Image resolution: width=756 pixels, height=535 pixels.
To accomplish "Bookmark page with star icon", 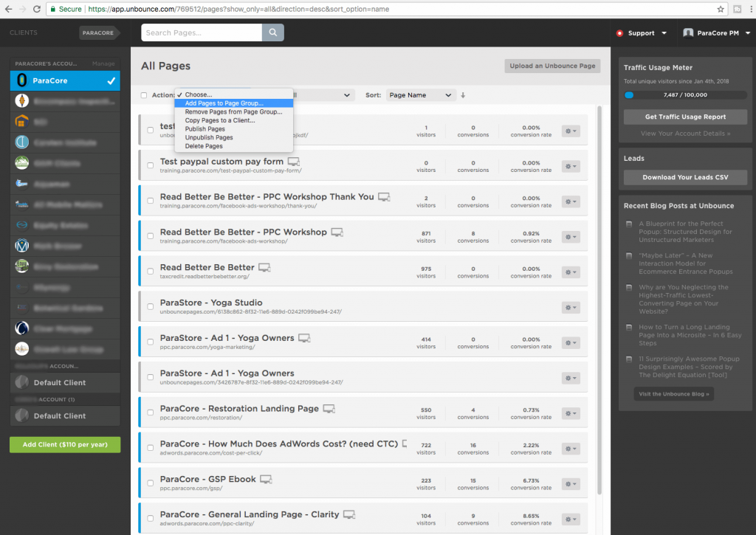I will click(x=721, y=9).
